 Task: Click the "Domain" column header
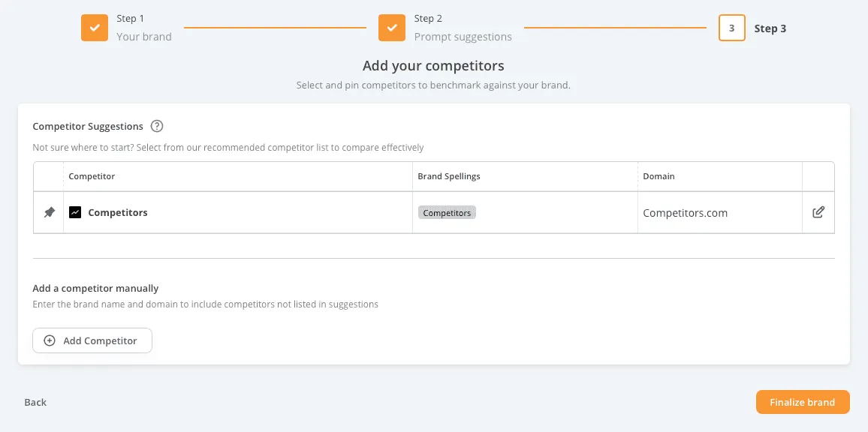point(659,176)
